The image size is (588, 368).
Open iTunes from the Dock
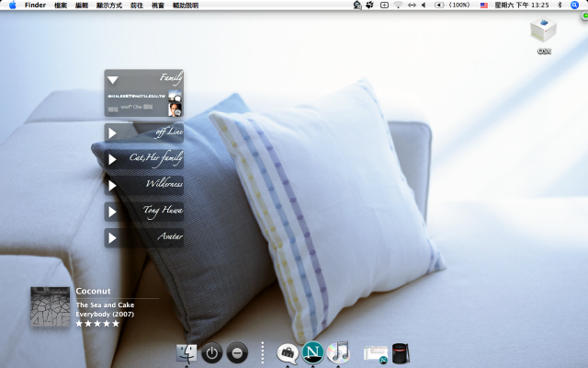coord(338,352)
